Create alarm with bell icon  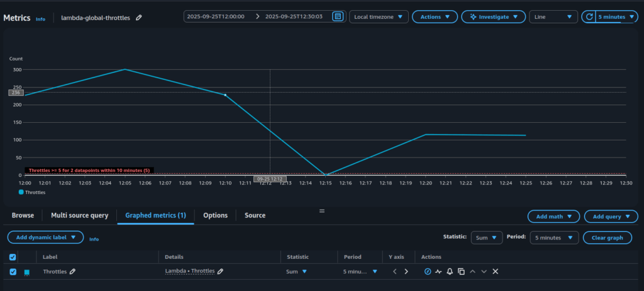450,271
